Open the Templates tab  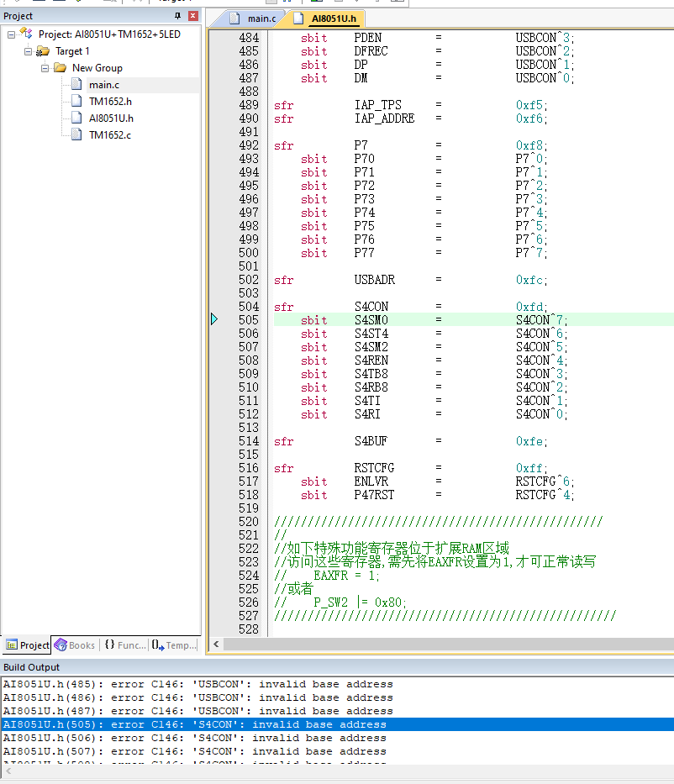174,645
